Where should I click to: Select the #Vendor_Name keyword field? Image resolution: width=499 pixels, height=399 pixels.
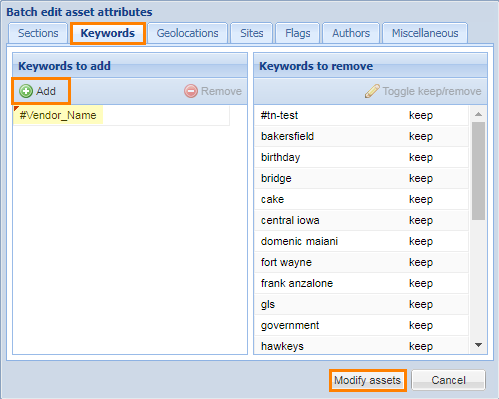click(121, 115)
